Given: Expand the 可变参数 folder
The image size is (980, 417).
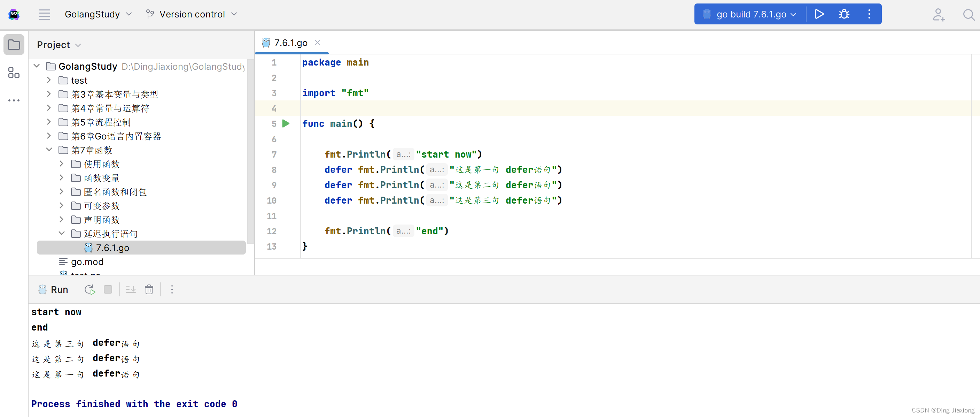Looking at the screenshot, I should [61, 206].
